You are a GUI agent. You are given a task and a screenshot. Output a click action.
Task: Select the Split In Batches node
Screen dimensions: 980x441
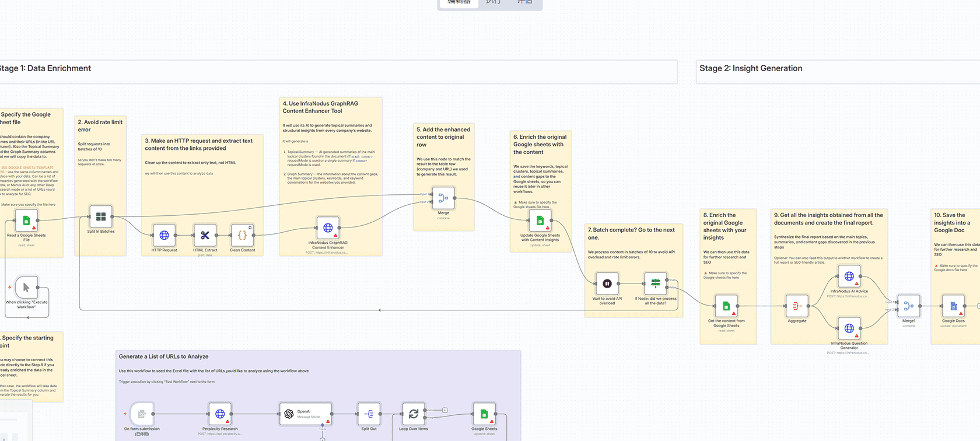pos(100,217)
